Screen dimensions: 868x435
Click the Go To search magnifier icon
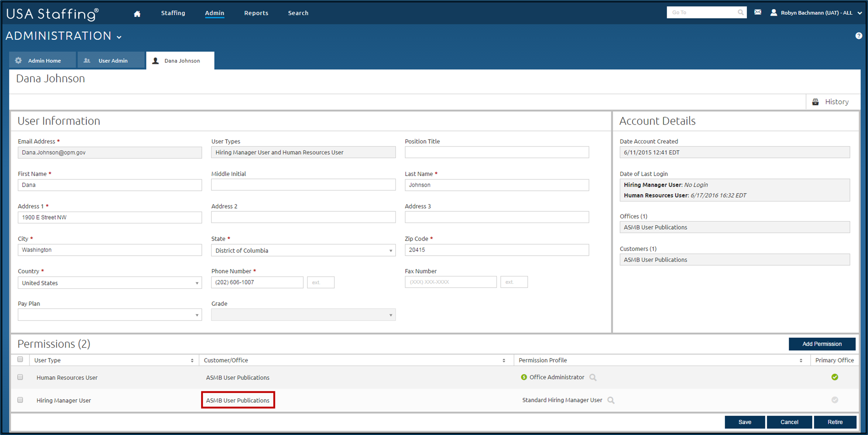click(x=741, y=12)
